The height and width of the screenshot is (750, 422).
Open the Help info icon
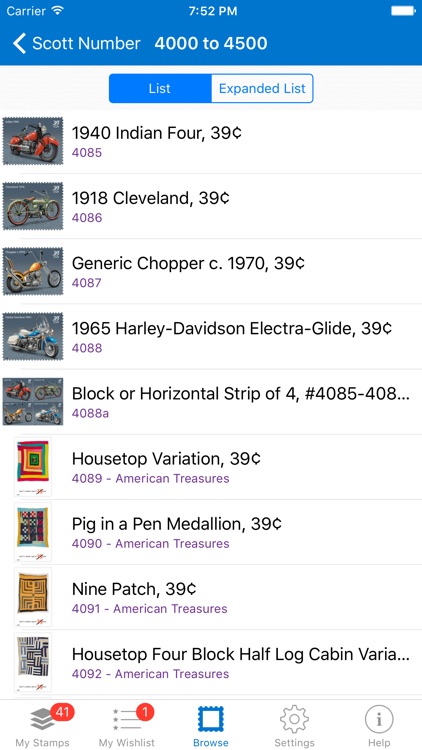pyautogui.click(x=379, y=719)
